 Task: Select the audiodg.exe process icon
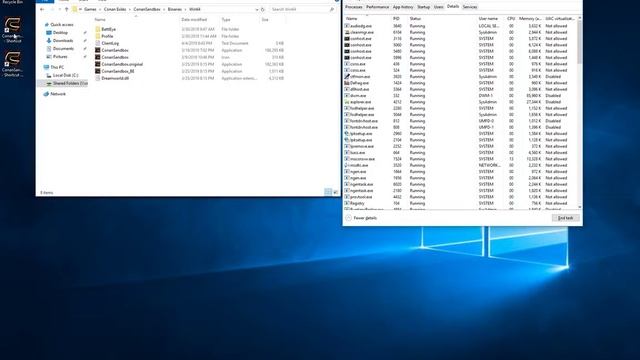[x=347, y=26]
